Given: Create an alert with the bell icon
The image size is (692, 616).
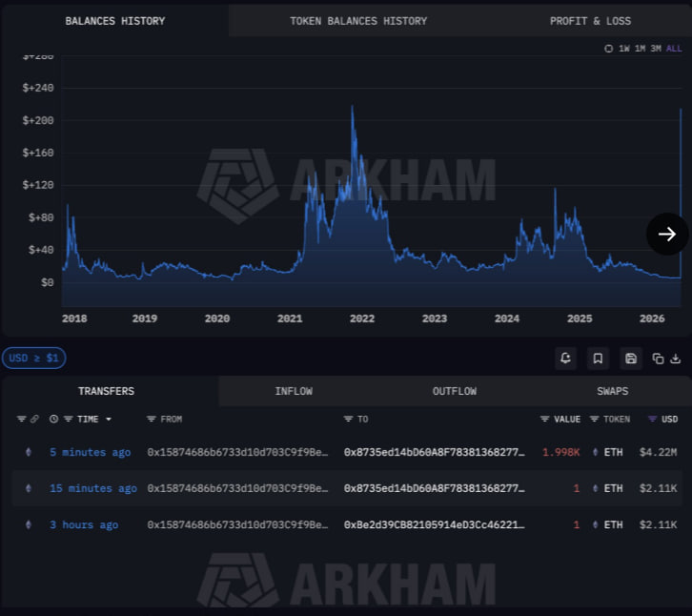Looking at the screenshot, I should point(565,359).
